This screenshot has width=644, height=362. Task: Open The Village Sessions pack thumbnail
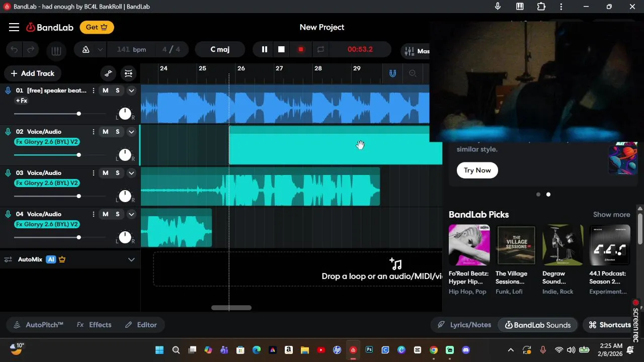click(516, 245)
